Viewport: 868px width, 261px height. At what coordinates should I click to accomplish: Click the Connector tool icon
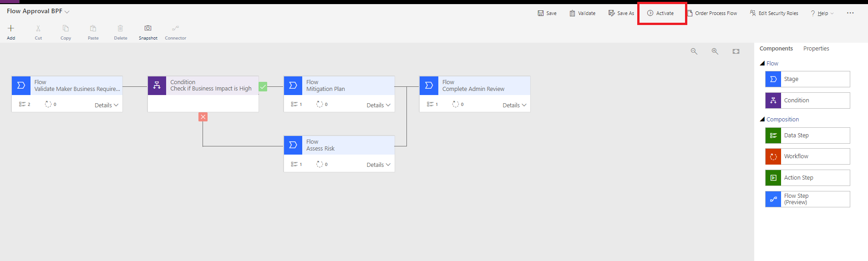176,29
